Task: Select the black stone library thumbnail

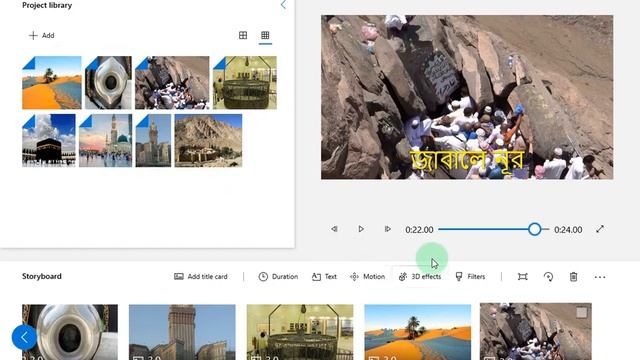Action: click(x=109, y=83)
